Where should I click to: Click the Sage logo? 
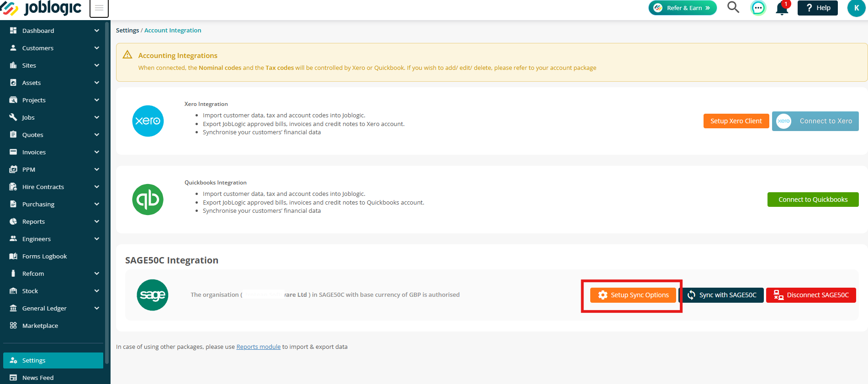tap(153, 295)
